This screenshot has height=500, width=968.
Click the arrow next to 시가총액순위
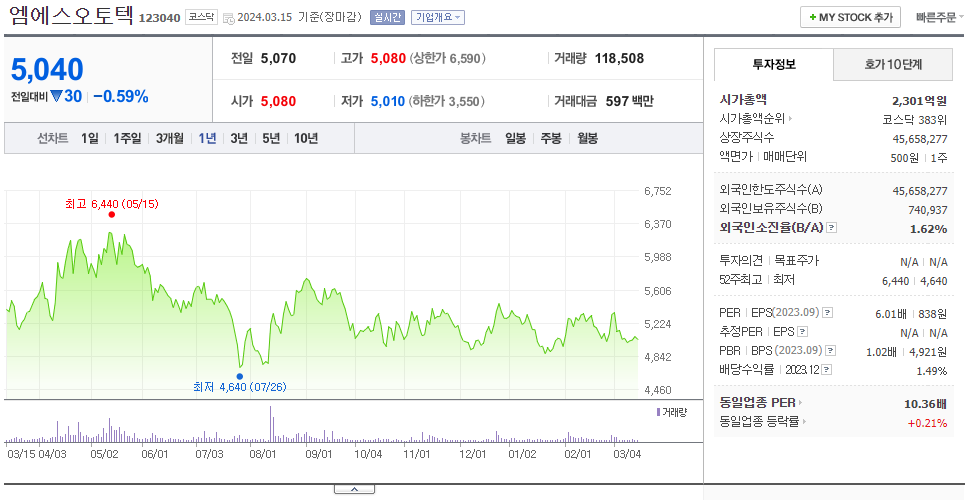(x=790, y=119)
